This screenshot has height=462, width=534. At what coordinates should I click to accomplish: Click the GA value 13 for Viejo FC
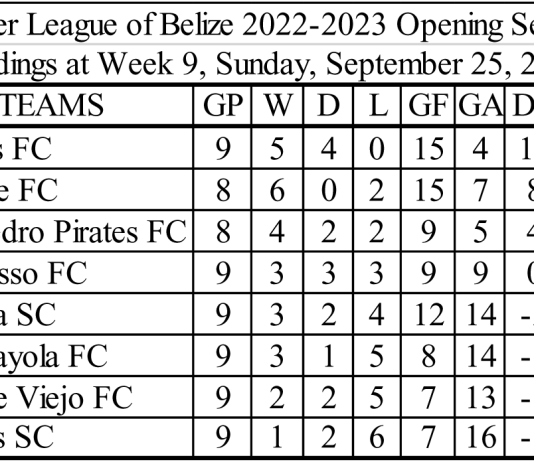click(x=480, y=397)
